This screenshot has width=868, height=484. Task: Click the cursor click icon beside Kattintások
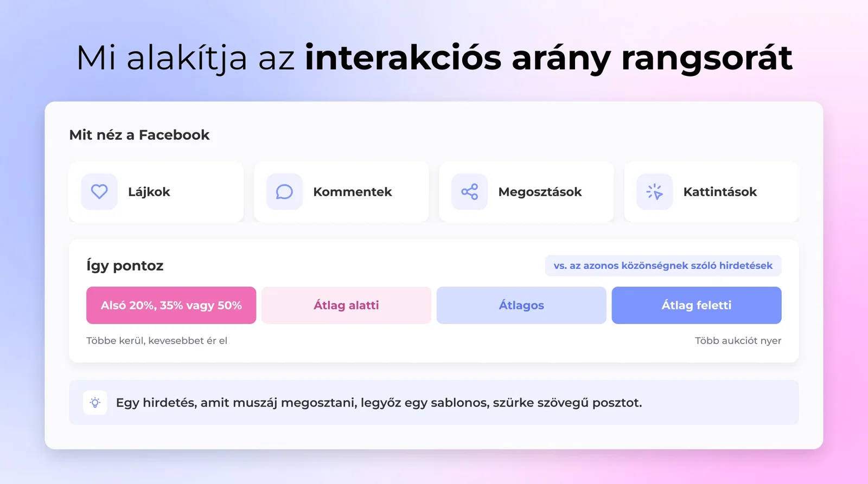pyautogui.click(x=654, y=192)
